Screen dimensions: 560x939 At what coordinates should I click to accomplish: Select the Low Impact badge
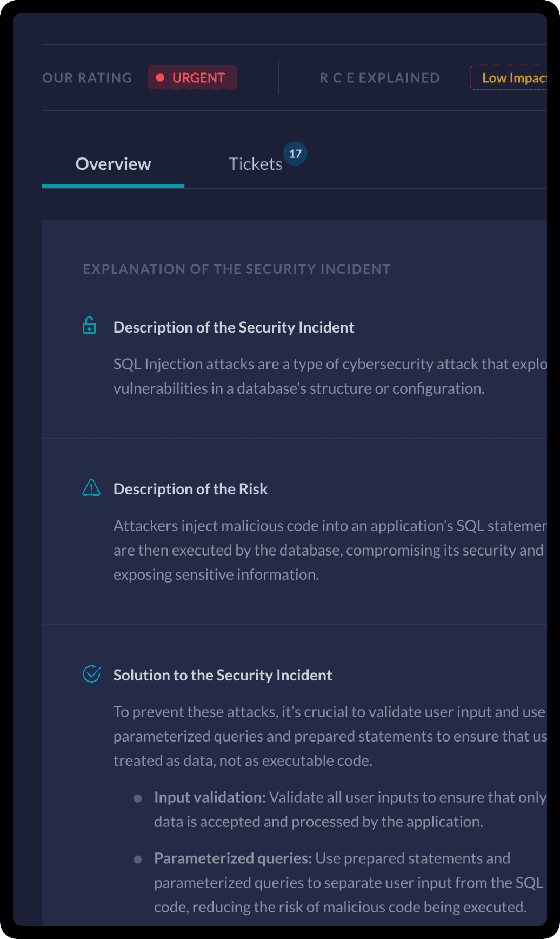[511, 78]
